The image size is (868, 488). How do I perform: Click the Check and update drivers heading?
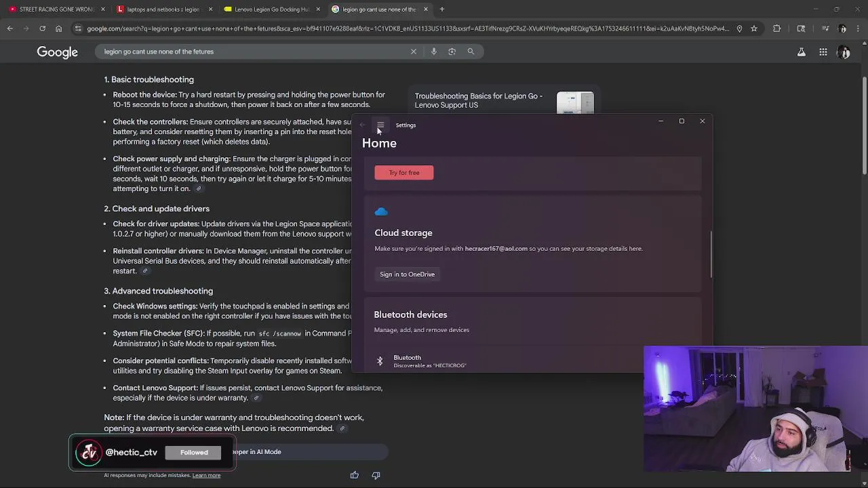[157, 209]
